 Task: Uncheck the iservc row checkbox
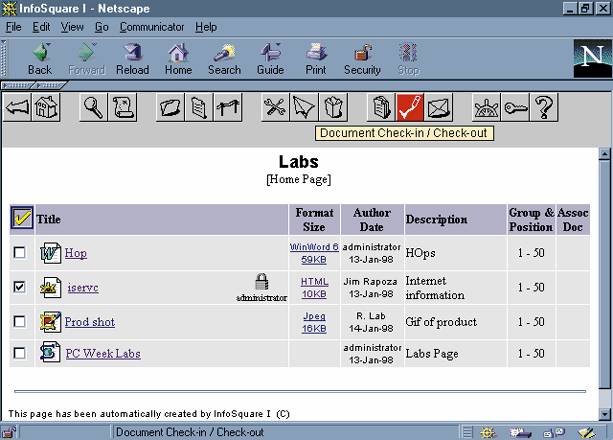point(20,287)
